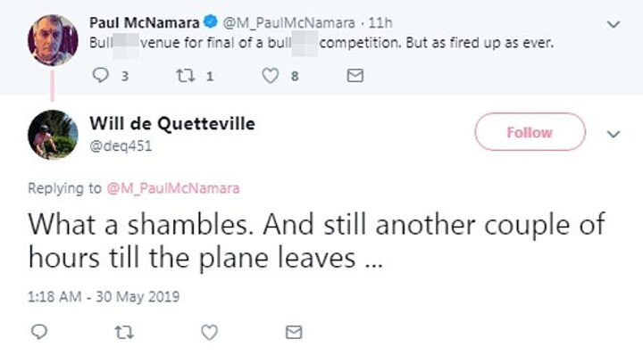
Task: Reply to Paul McNamara's tweet via speech bubble
Action: 99,77
